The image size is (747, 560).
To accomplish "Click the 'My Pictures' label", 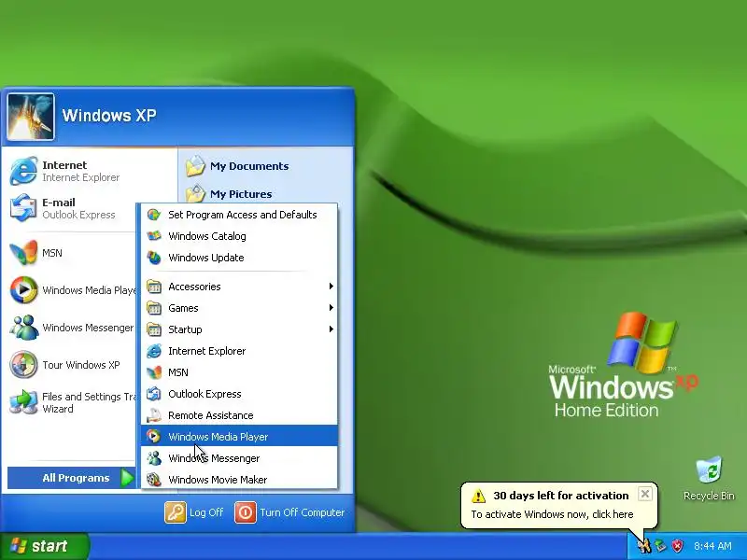I will (x=241, y=194).
